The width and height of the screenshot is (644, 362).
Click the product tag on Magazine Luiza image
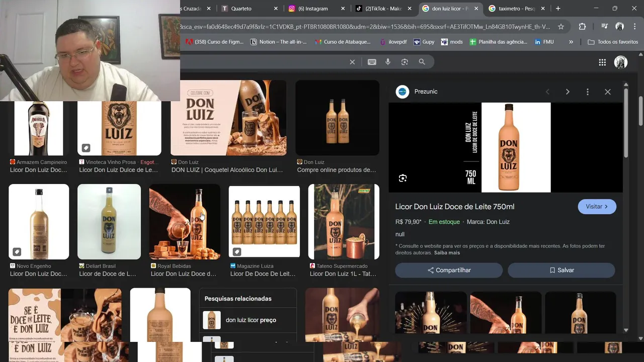coord(237,251)
